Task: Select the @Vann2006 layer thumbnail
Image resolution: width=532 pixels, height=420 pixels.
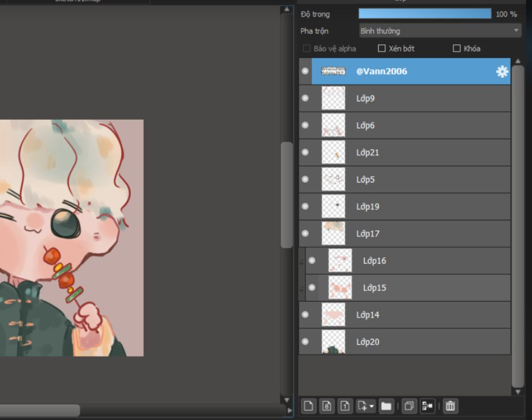Action: pos(333,71)
